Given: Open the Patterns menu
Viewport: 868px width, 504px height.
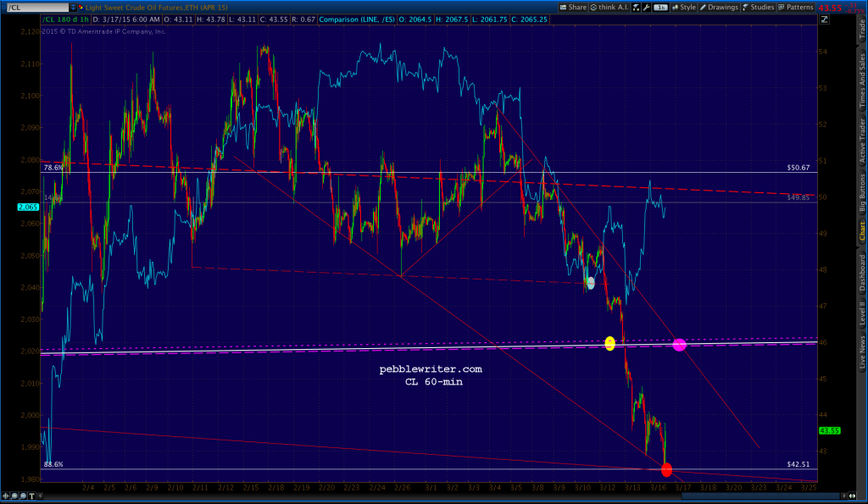Looking at the screenshot, I should point(795,7).
